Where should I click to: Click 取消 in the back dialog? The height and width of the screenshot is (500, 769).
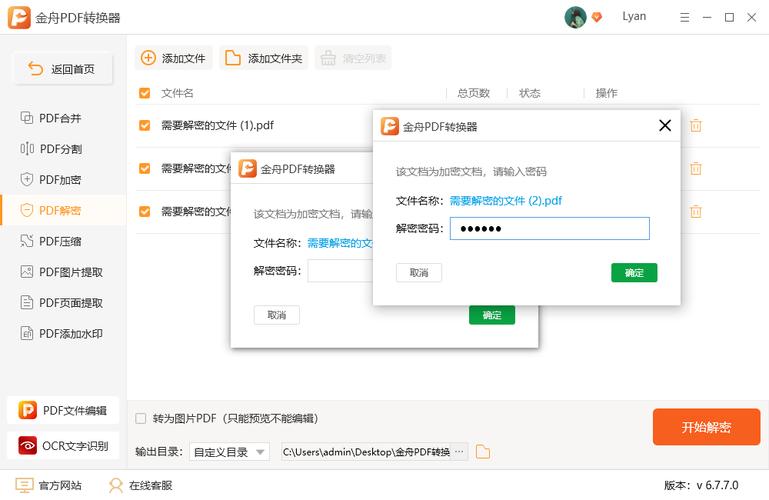click(x=277, y=315)
